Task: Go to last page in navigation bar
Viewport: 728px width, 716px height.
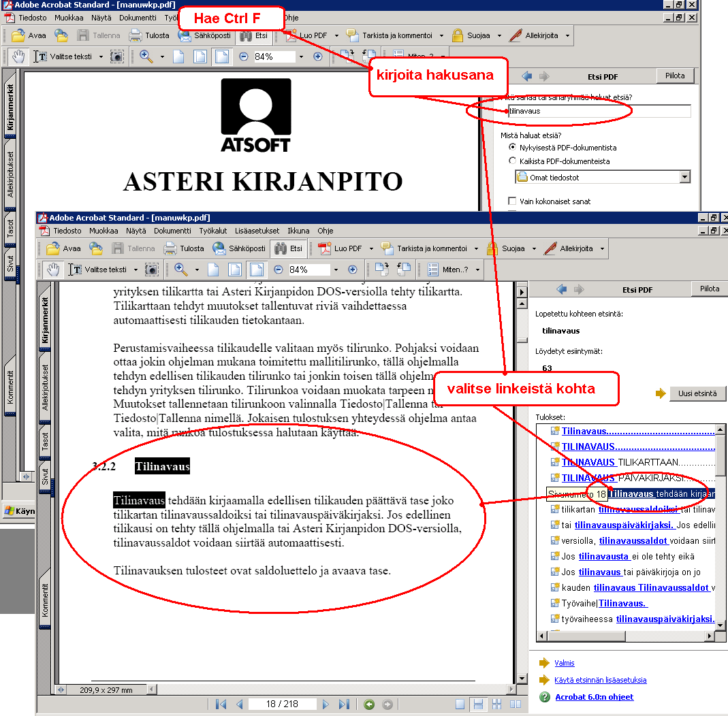Action: [x=344, y=704]
